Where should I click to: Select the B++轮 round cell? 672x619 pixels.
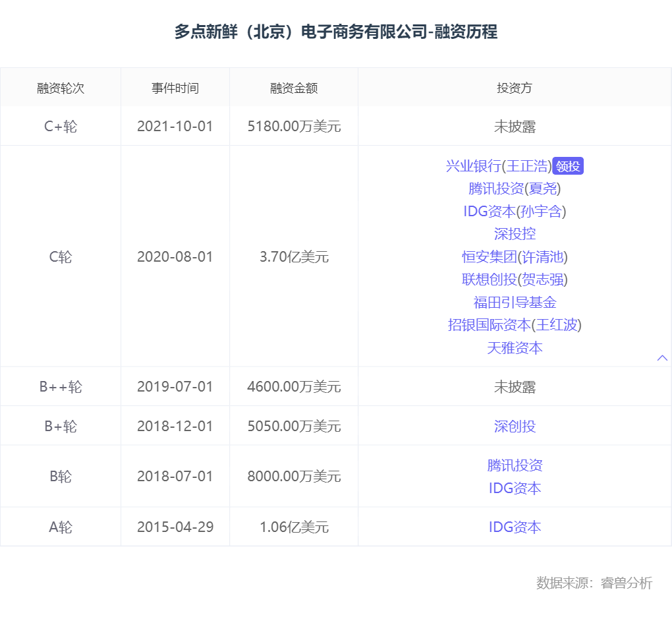pos(61,387)
